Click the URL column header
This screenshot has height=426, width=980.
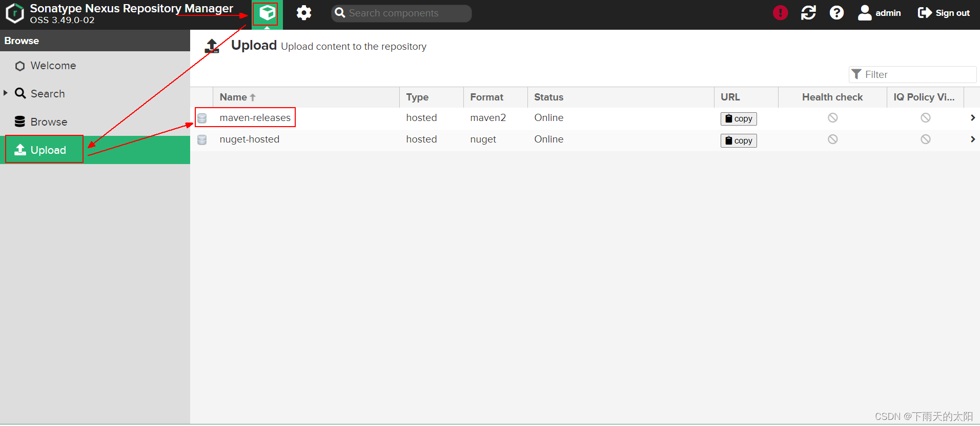(x=746, y=97)
